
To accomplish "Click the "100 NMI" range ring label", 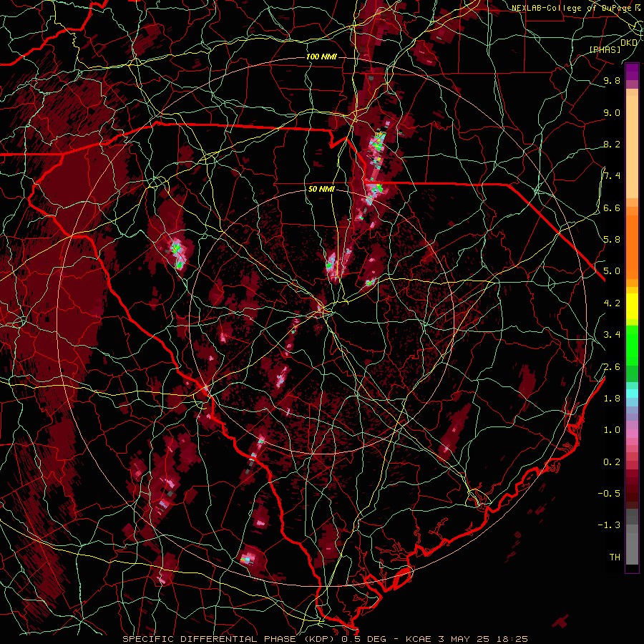I will click(321, 57).
